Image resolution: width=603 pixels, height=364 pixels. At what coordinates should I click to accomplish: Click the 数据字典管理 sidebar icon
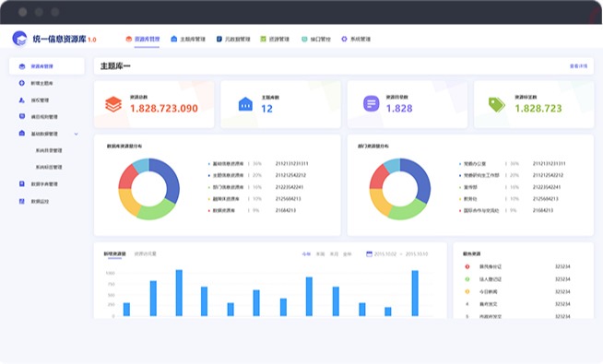22,183
